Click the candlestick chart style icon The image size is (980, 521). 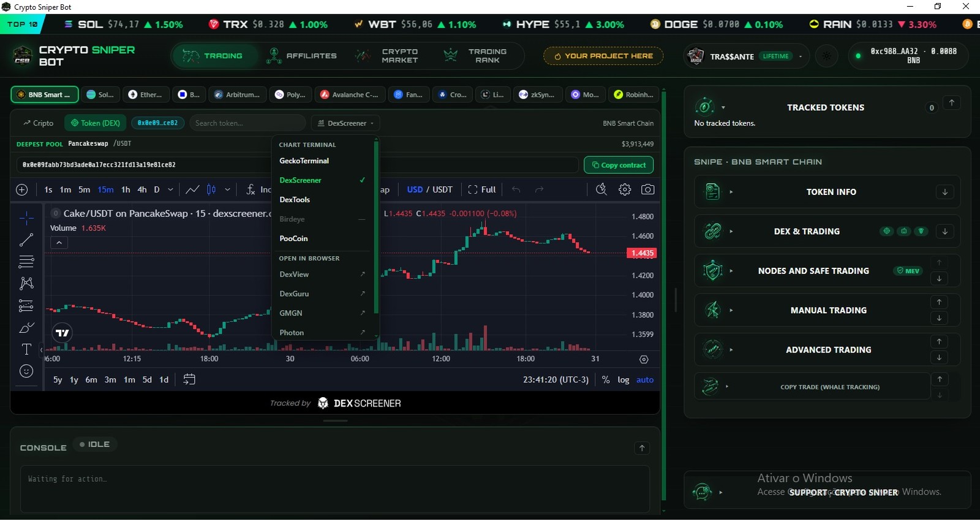tap(211, 189)
